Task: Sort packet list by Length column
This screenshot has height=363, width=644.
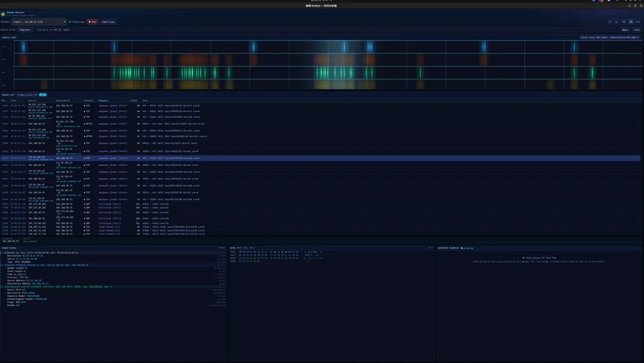Action: pos(133,101)
